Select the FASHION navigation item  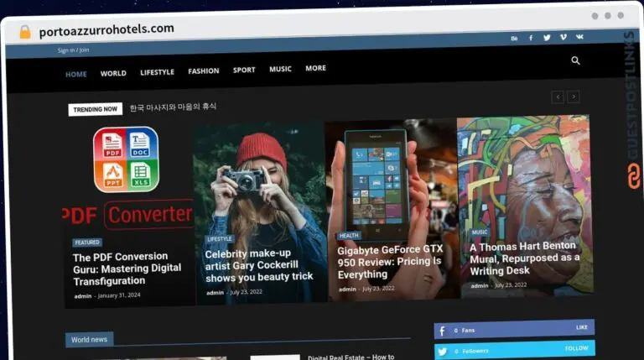[203, 71]
